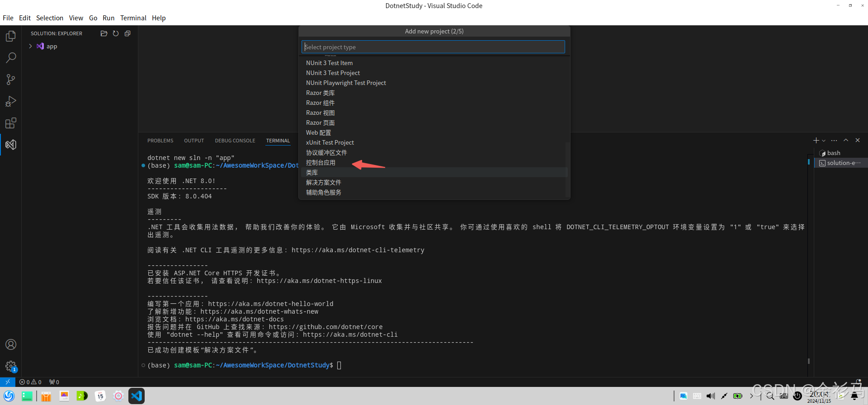
Task: Open the Manage gear icon
Action: 11,366
